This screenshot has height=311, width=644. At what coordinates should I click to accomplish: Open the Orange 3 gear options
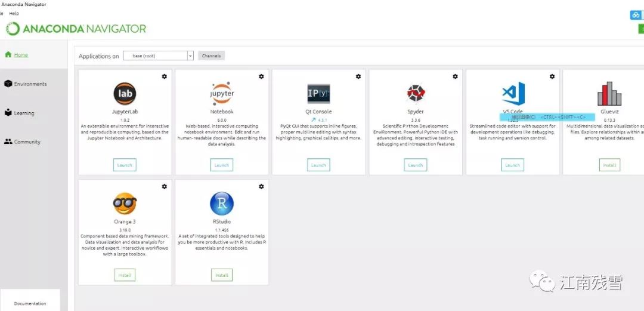click(165, 186)
